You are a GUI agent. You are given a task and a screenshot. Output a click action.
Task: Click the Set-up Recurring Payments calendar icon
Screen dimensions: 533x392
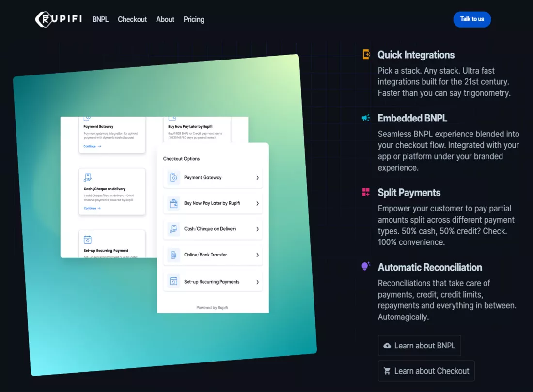(173, 281)
